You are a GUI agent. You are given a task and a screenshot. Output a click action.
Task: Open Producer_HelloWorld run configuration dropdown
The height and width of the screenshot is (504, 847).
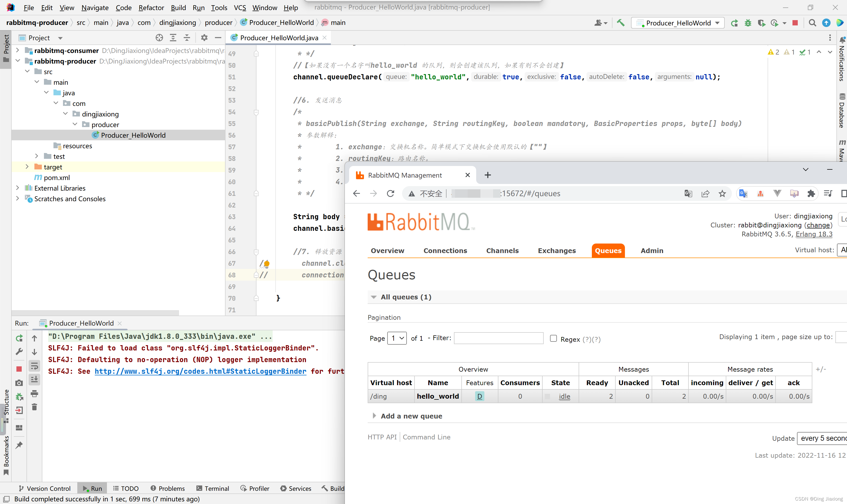[x=678, y=23]
